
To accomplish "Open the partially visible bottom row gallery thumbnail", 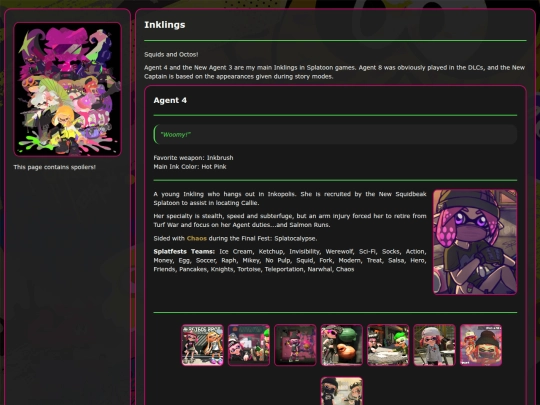I will 342,391.
